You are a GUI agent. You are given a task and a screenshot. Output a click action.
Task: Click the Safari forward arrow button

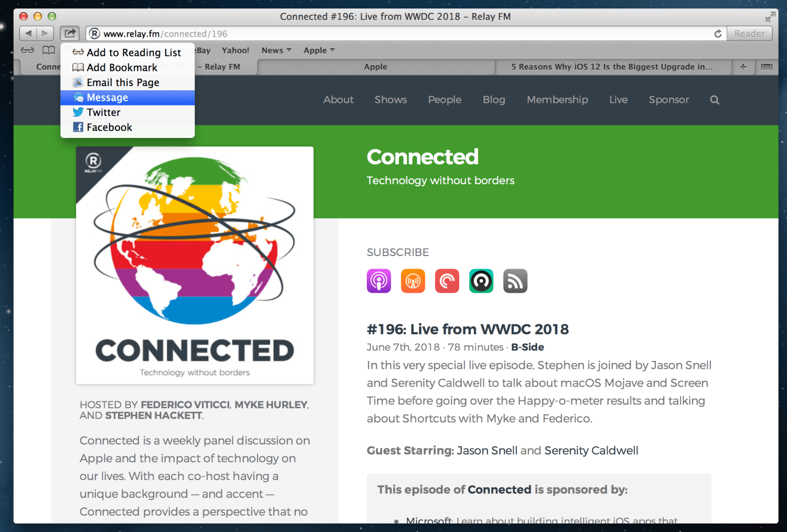point(45,34)
